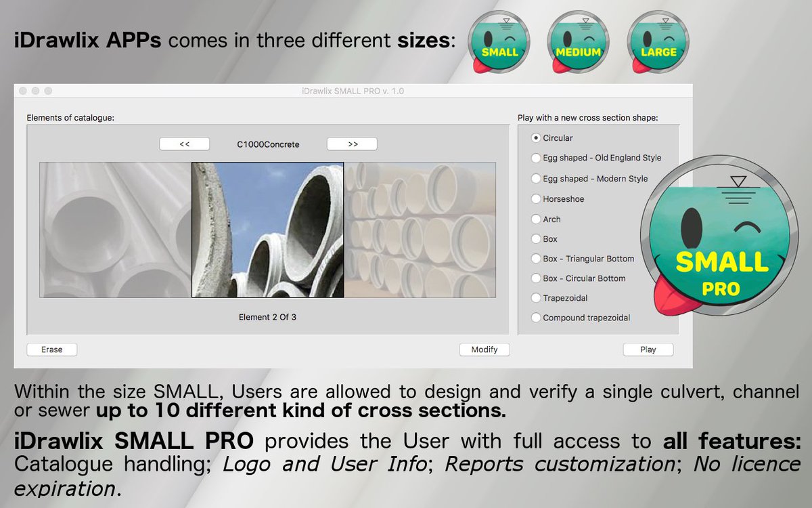Click the iDrawlix SMALL PRO v. 1.0 title
Viewport: 812px width, 508px height.
click(353, 91)
